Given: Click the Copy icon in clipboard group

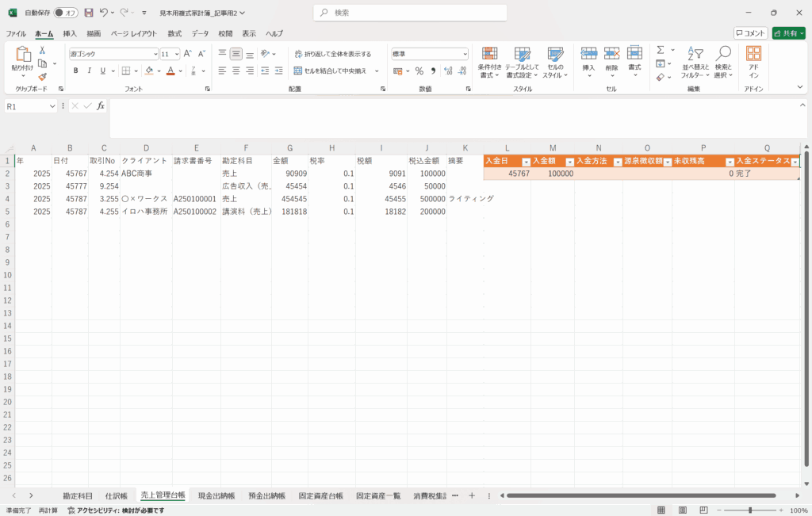Looking at the screenshot, I should [43, 63].
